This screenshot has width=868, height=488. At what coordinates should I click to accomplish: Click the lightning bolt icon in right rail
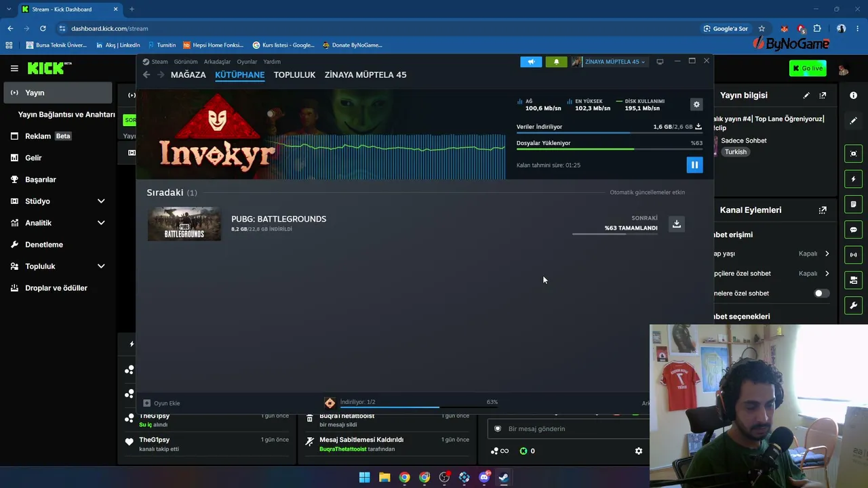click(853, 179)
